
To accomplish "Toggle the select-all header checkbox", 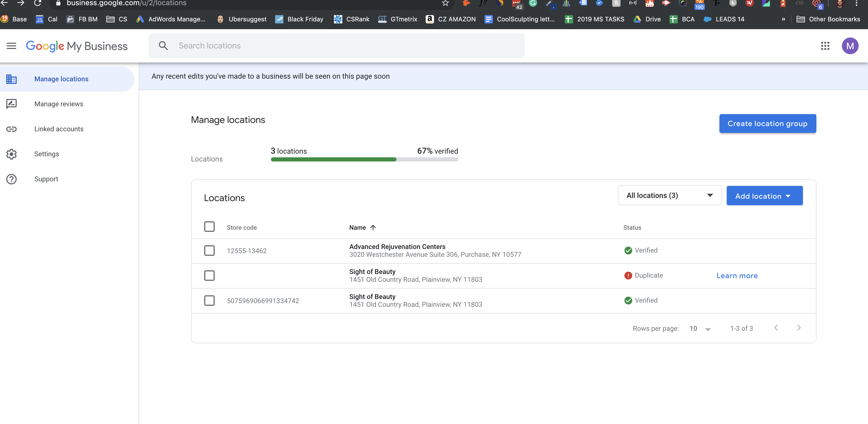I will [209, 227].
